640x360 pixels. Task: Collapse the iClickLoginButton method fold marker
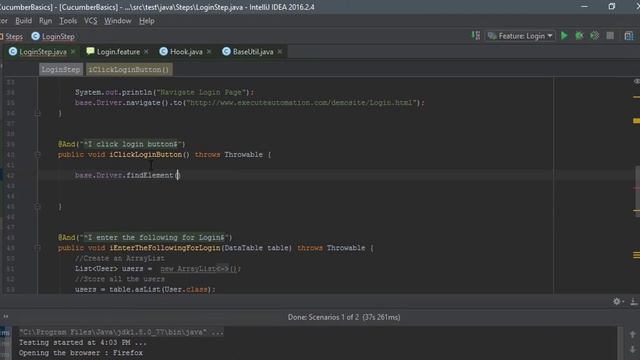38,155
